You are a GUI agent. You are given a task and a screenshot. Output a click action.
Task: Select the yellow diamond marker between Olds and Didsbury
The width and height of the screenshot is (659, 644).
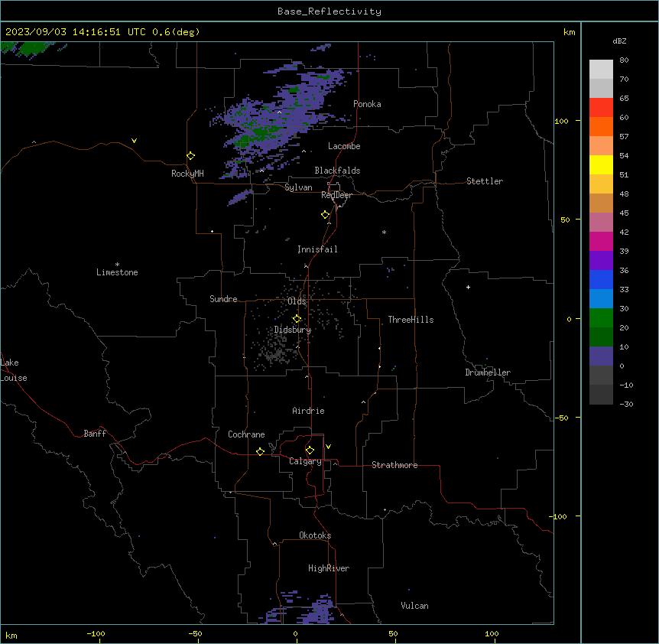[x=297, y=319]
